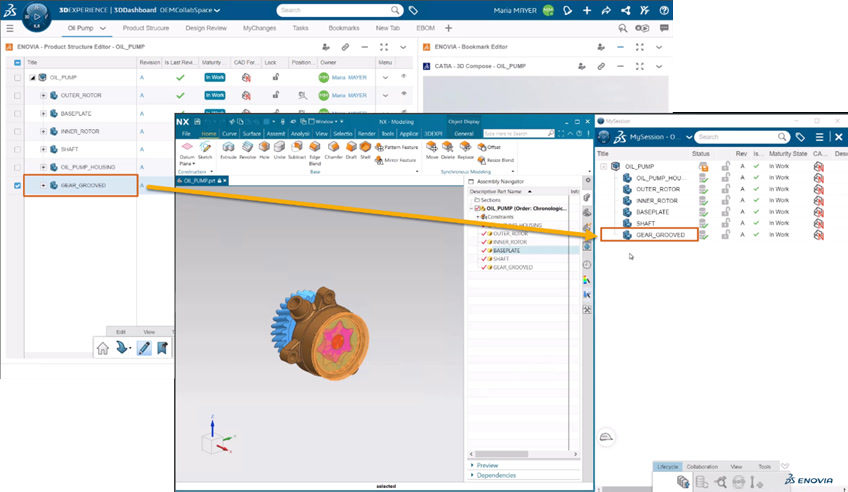
Task: Check the SHAFT row checkbox
Action: [x=17, y=149]
